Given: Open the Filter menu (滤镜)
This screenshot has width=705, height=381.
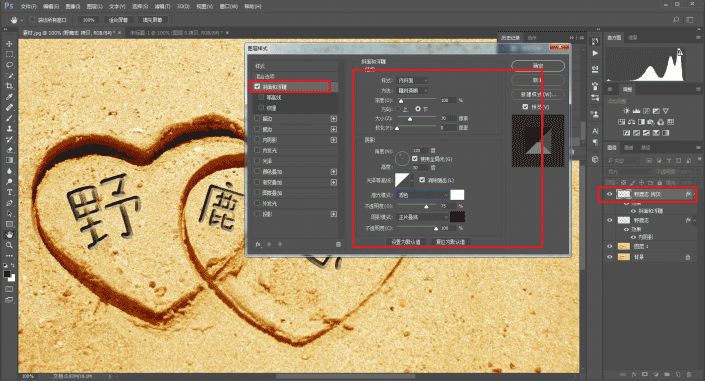Looking at the screenshot, I should (162, 6).
